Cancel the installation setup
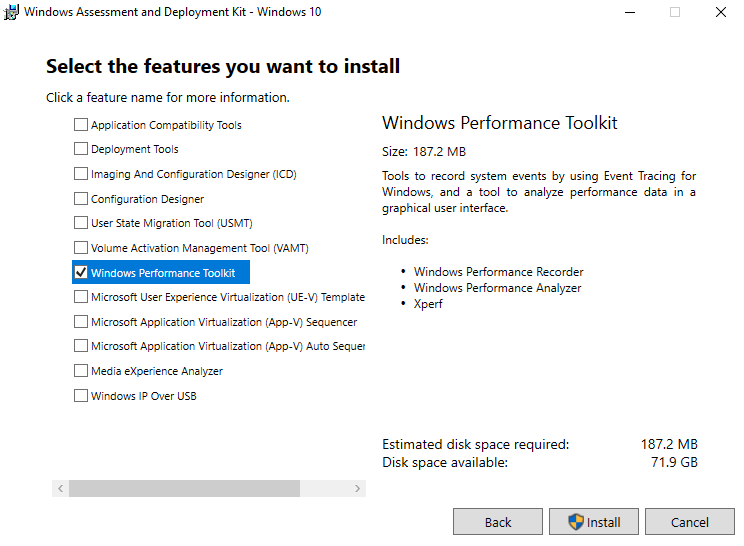The height and width of the screenshot is (546, 744). tap(690, 522)
